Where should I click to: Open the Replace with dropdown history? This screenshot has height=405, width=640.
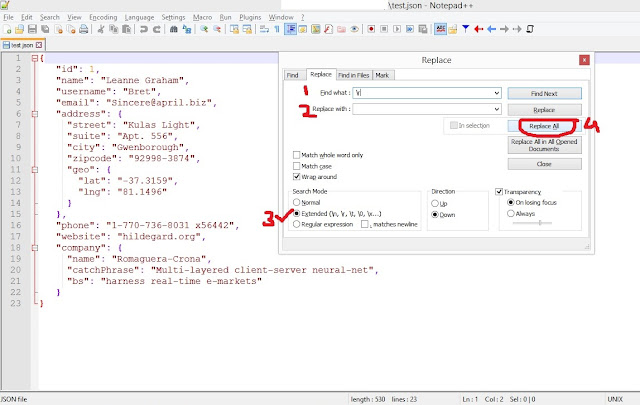coord(497,109)
